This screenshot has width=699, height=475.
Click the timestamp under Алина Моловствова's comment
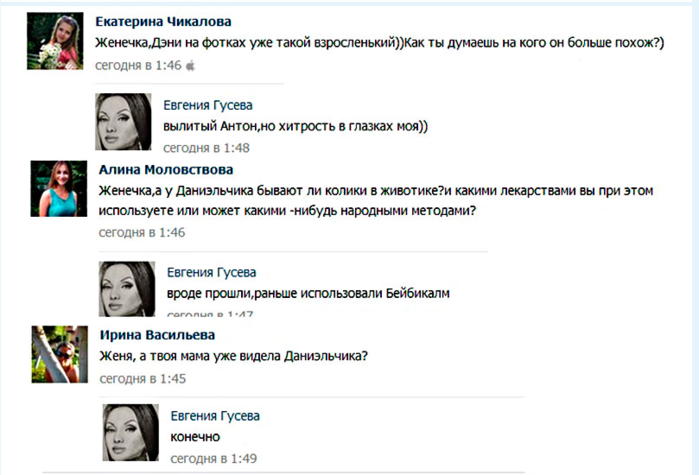(141, 232)
